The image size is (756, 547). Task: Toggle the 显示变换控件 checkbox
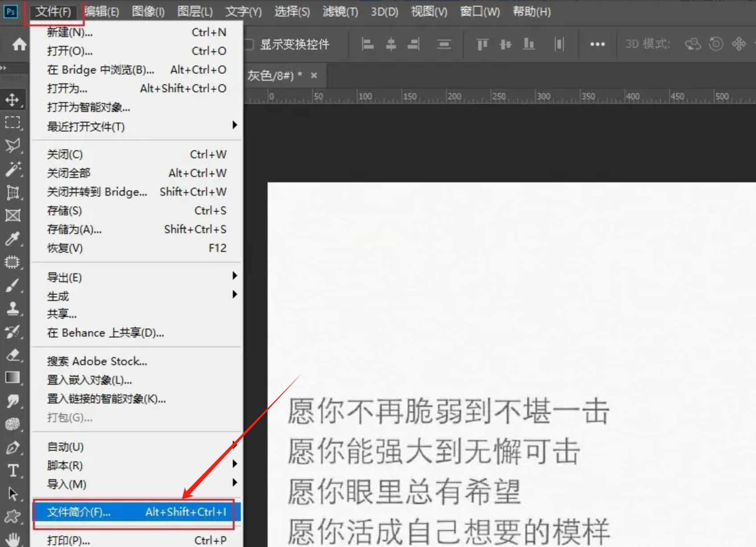(249, 44)
